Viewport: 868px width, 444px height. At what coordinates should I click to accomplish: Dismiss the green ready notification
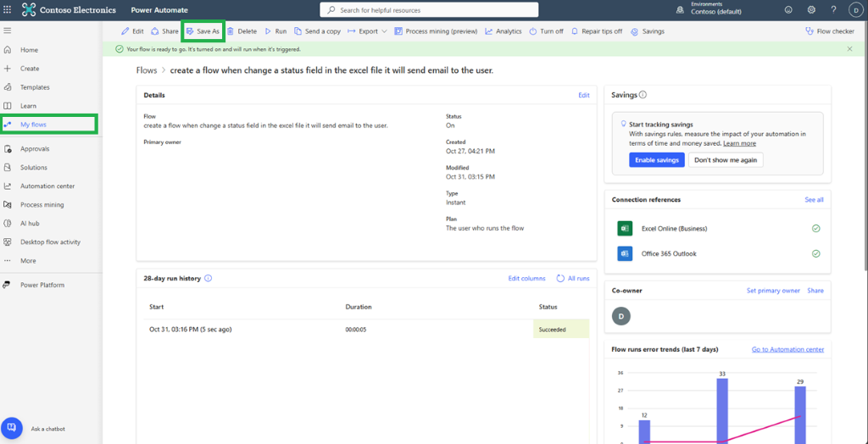pos(849,49)
